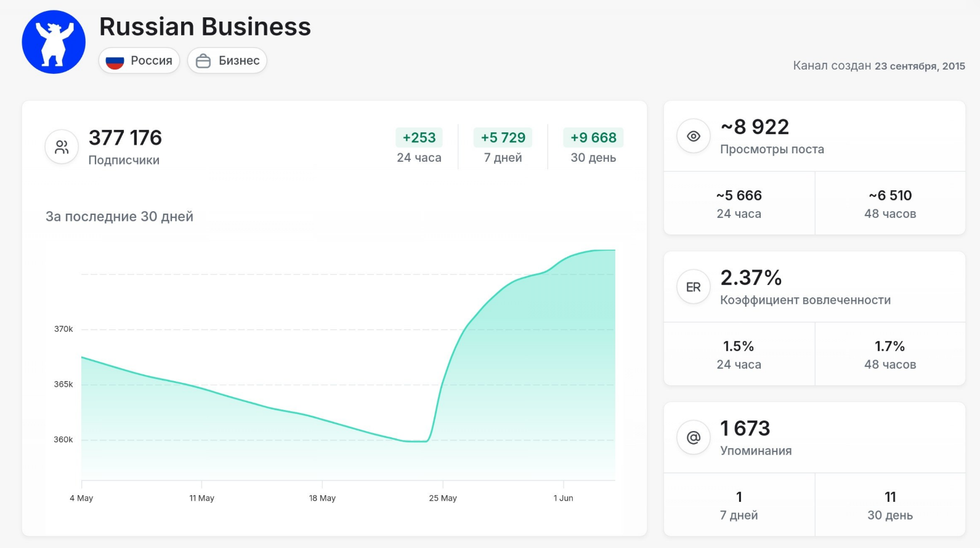
Task: Click the 1.7% engagement 48 hours cell
Action: [x=890, y=354]
